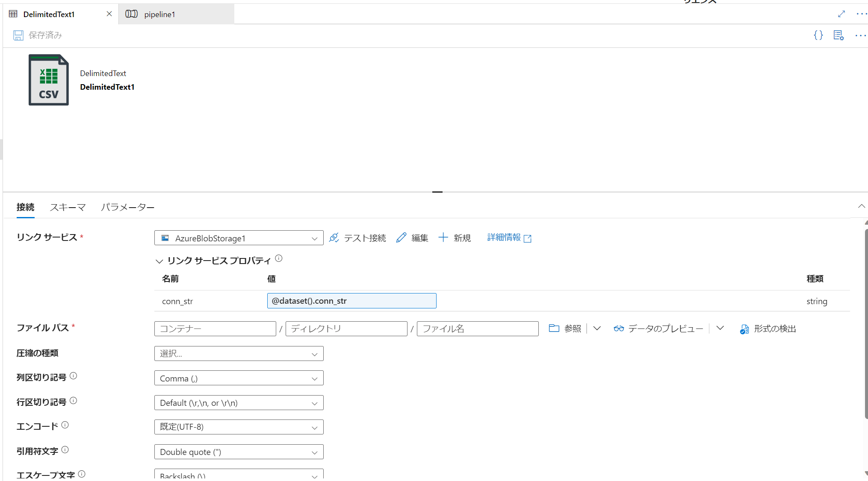Click the コンテナー input field

pyautogui.click(x=215, y=328)
